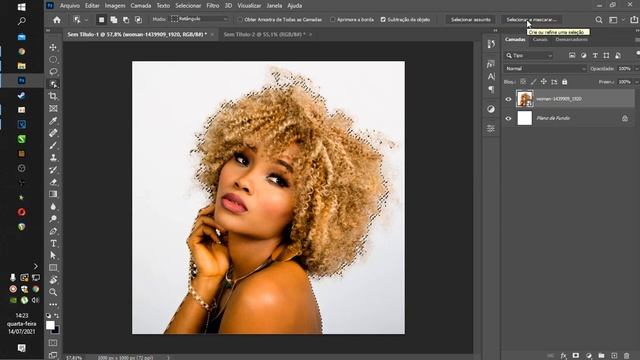The width and height of the screenshot is (640, 360).
Task: Open the Paragraph panel icon
Action: click(491, 89)
